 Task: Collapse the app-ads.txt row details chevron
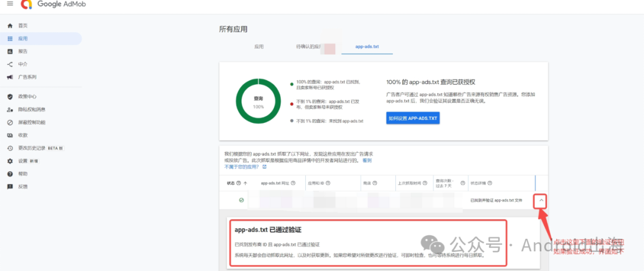point(541,201)
